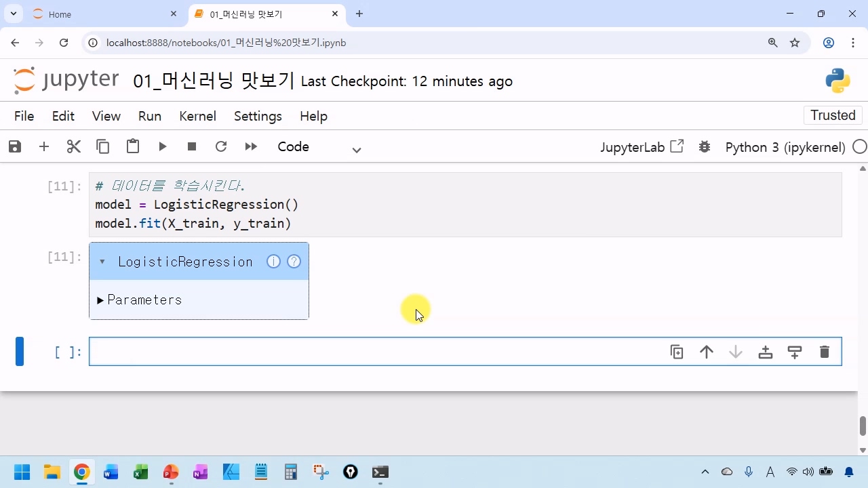The image size is (868, 488).
Task: Delete the active cell with trash icon
Action: tap(825, 352)
